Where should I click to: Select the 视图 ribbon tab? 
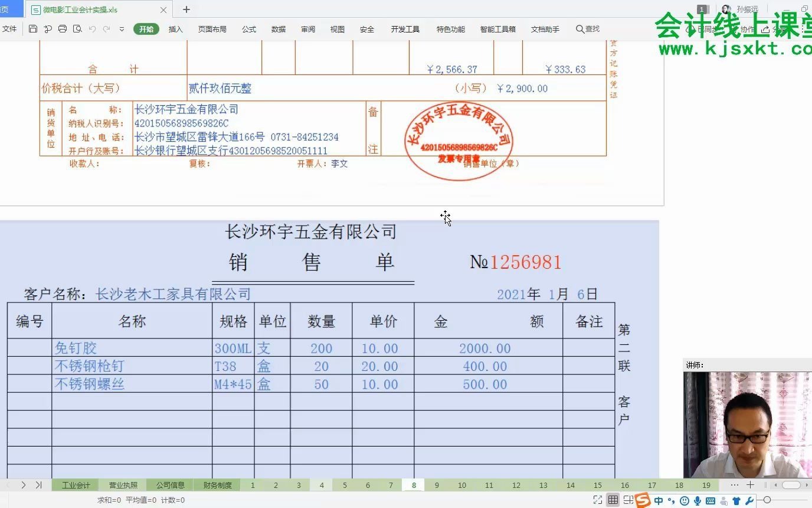tap(338, 29)
